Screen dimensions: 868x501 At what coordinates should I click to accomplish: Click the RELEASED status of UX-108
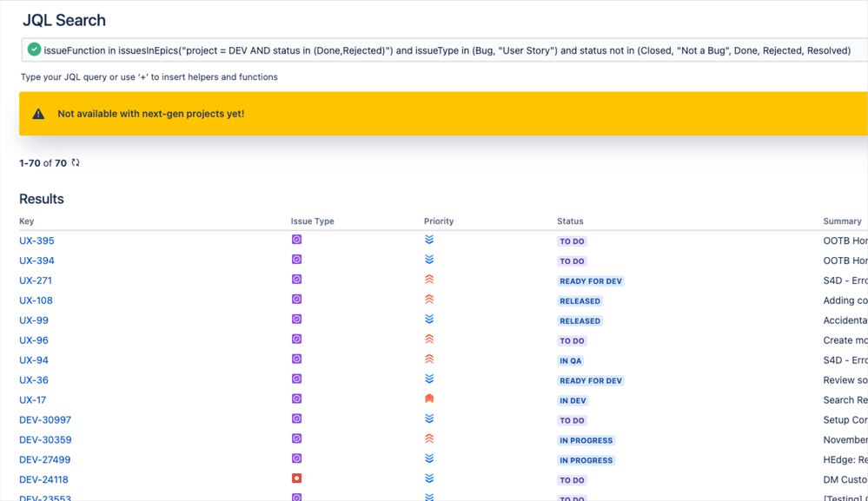(x=580, y=300)
